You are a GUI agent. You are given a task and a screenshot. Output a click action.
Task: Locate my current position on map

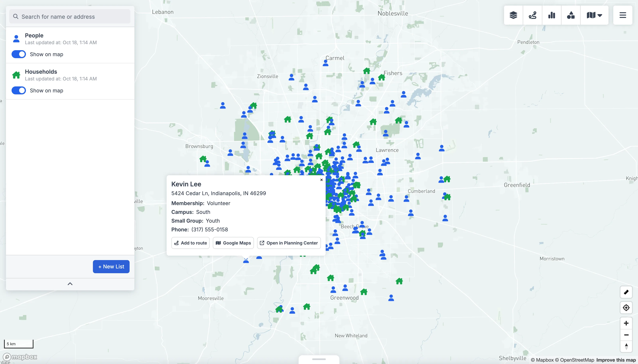pos(626,307)
